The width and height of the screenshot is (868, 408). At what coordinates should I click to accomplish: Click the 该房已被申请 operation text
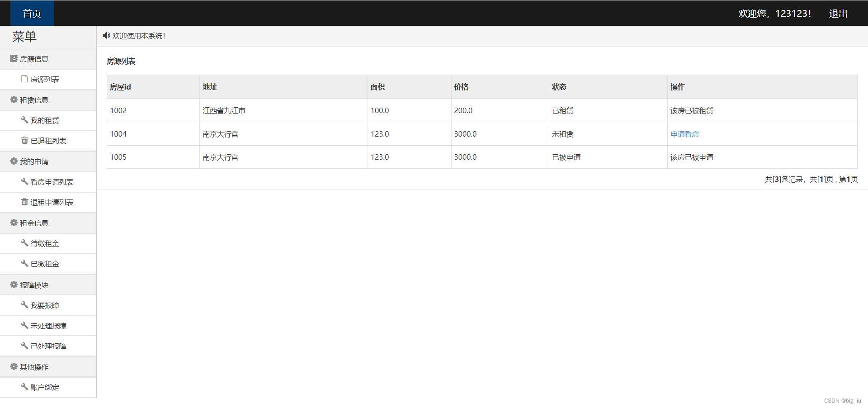pyautogui.click(x=692, y=157)
